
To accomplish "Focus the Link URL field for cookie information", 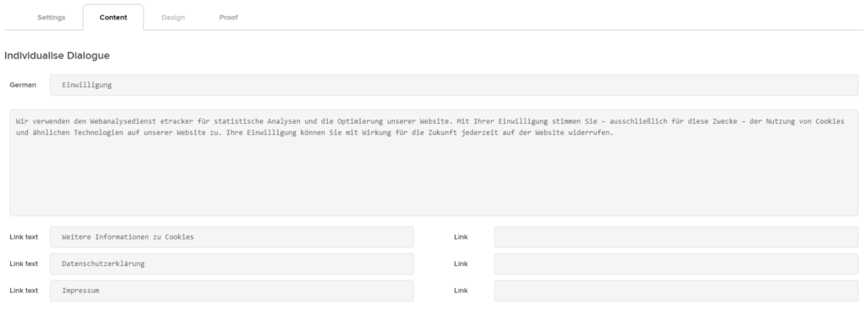I will [676, 236].
